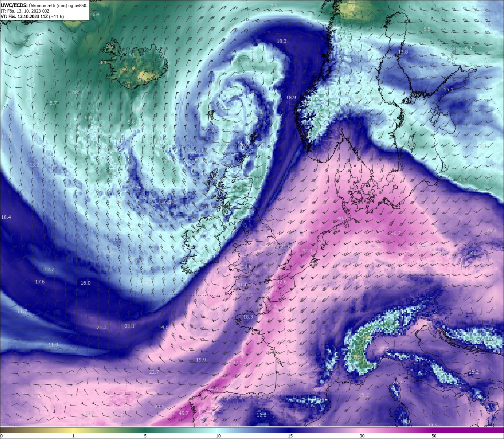
Task: Click the 44.6 value label
Action: 213,389
